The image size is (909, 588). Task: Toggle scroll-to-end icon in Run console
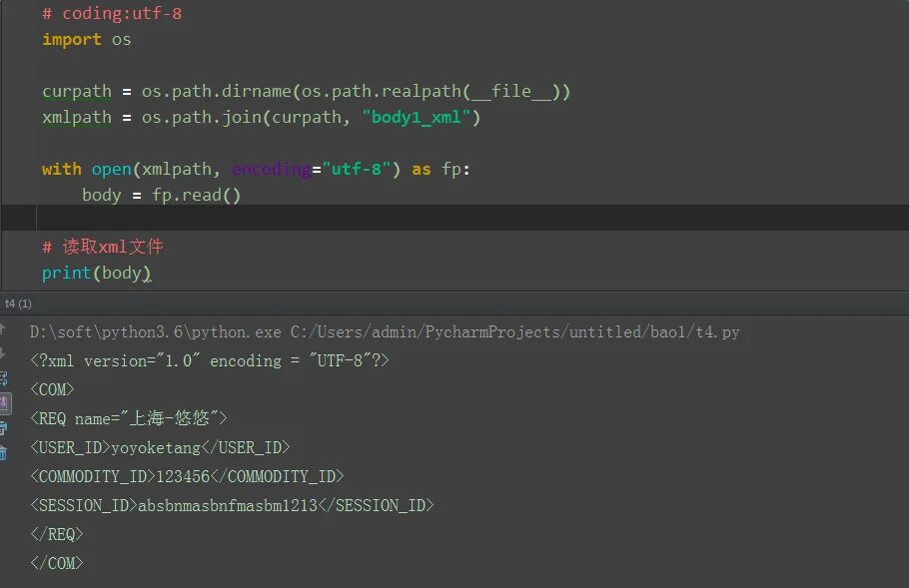3,403
